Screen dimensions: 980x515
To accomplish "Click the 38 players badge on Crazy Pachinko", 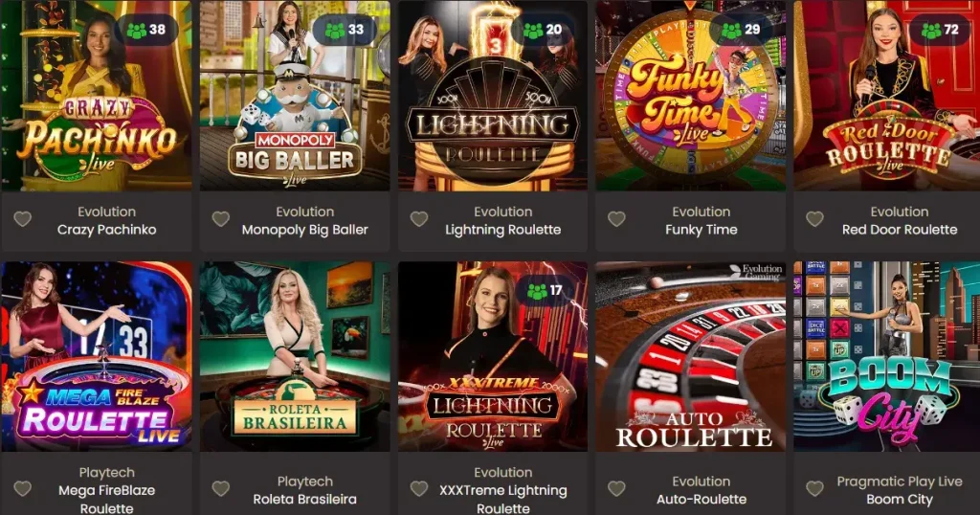I will [146, 30].
